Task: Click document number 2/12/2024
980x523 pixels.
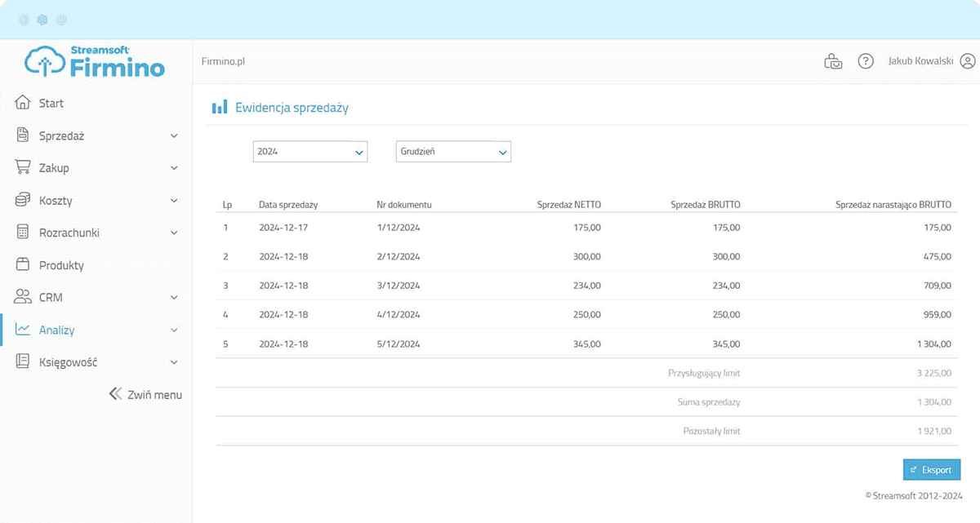Action: [x=399, y=256]
